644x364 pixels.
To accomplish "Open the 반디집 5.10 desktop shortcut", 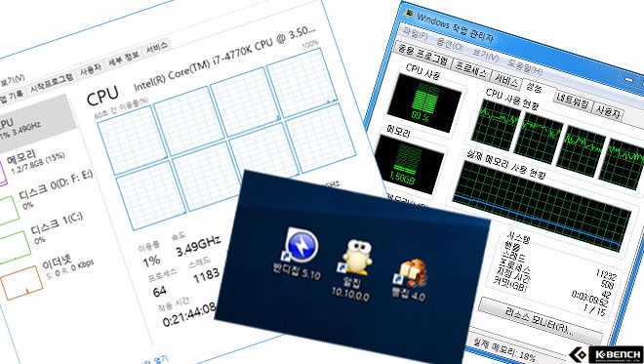I will pos(302,245).
